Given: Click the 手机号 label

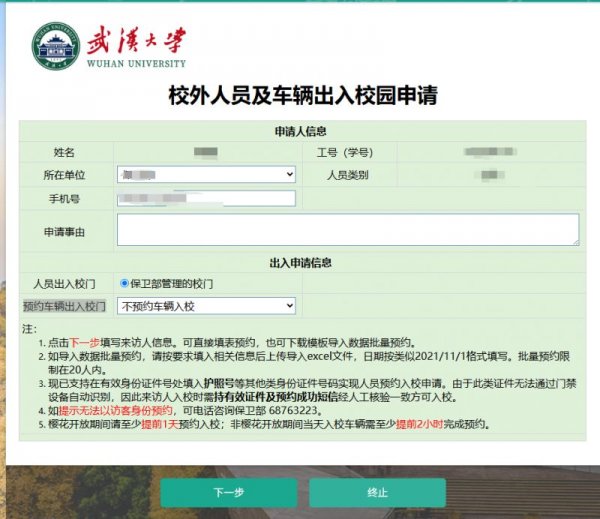Looking at the screenshot, I should [64, 199].
